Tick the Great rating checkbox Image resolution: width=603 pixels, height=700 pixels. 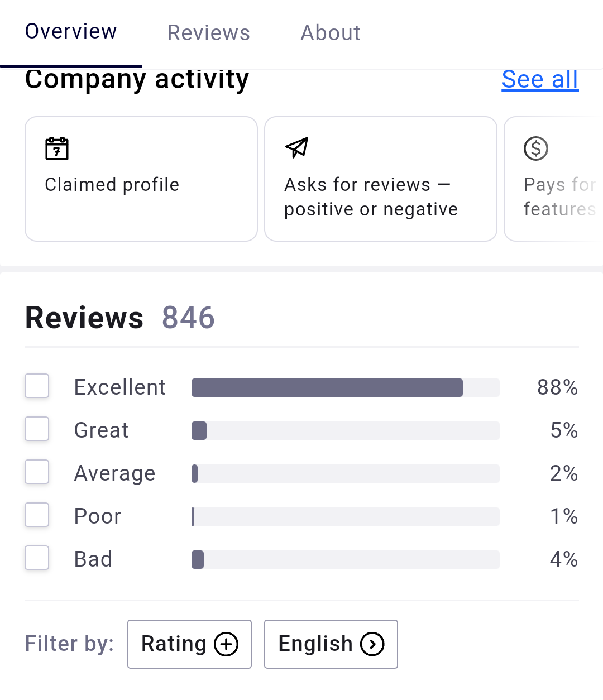[37, 429]
